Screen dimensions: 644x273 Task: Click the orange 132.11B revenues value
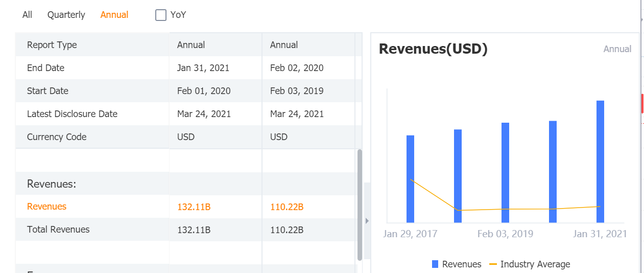pyautogui.click(x=194, y=207)
